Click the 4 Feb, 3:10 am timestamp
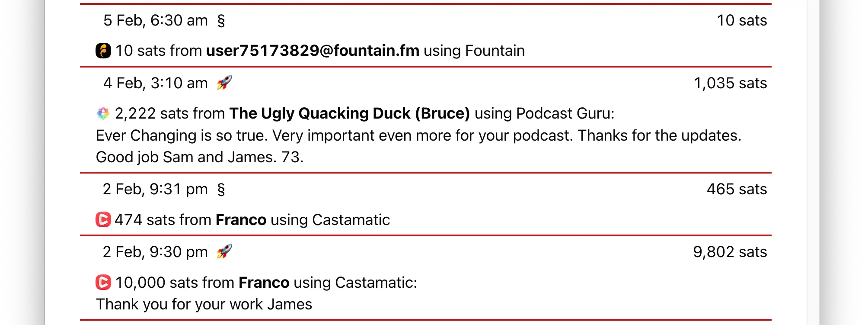This screenshot has width=868, height=325. [155, 83]
